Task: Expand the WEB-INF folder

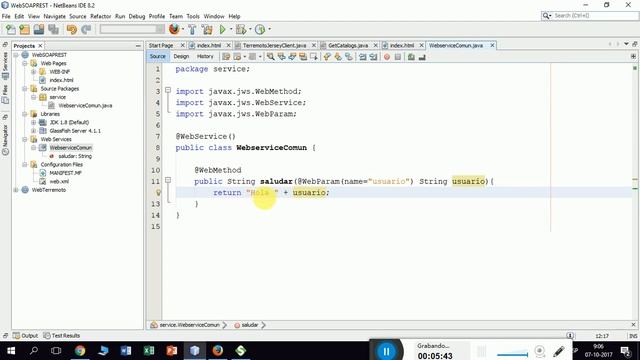Action: 33,72
